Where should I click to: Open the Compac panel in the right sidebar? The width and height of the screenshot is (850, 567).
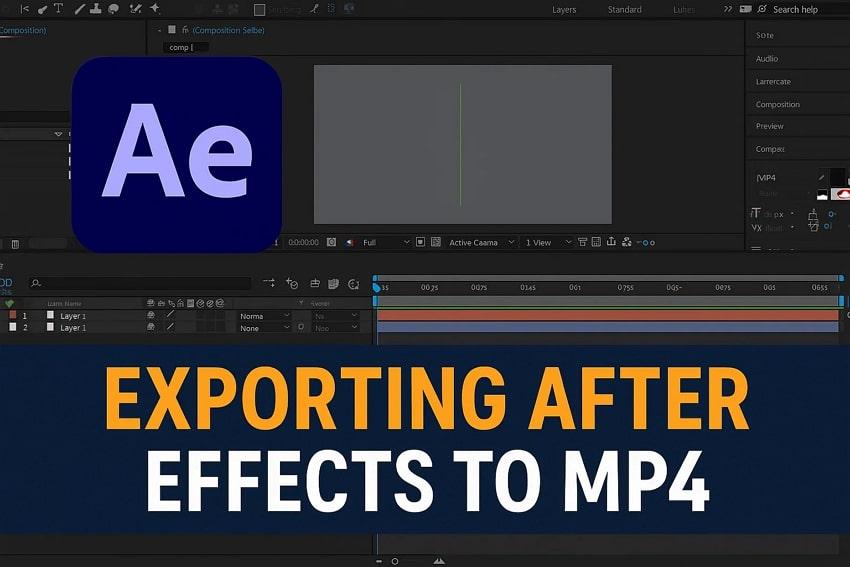click(x=770, y=149)
